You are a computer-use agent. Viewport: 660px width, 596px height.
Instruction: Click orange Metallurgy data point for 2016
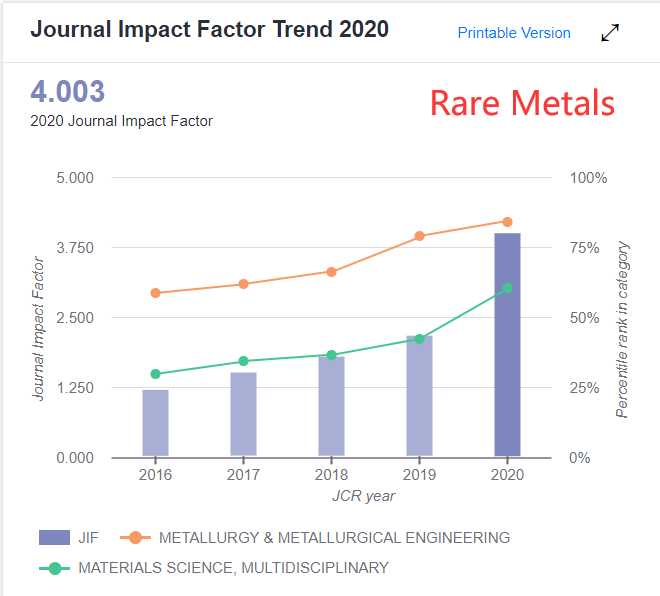(x=155, y=293)
